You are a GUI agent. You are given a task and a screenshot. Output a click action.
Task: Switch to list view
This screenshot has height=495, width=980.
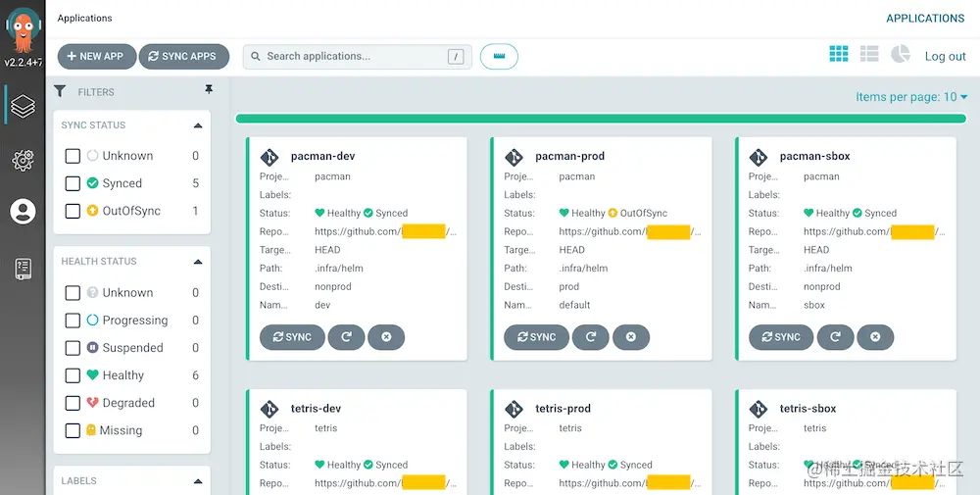tap(869, 54)
